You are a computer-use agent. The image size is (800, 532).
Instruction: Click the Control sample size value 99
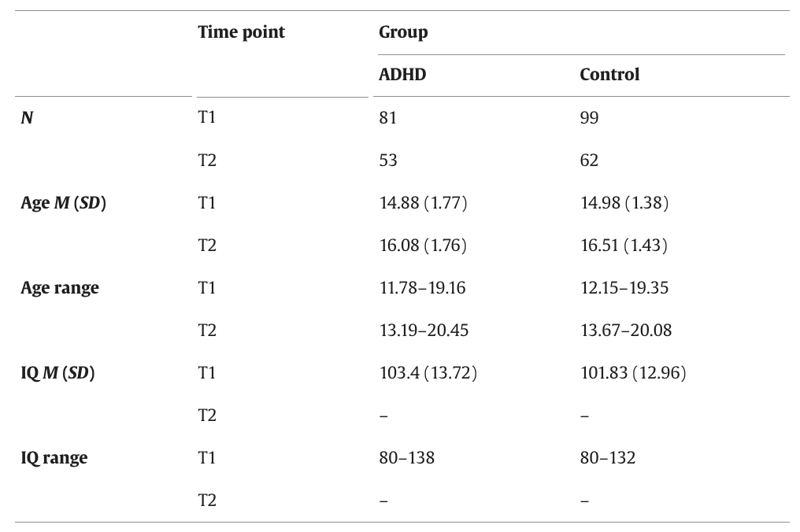point(589,118)
